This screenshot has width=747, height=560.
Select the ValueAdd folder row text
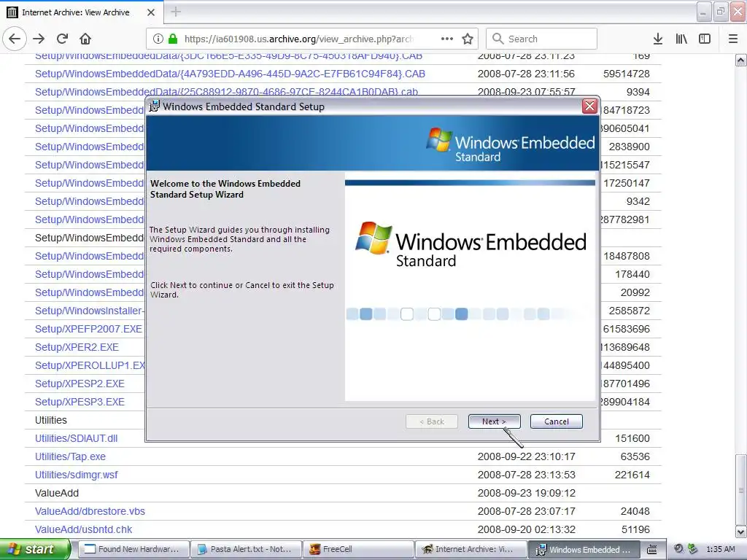tap(57, 494)
